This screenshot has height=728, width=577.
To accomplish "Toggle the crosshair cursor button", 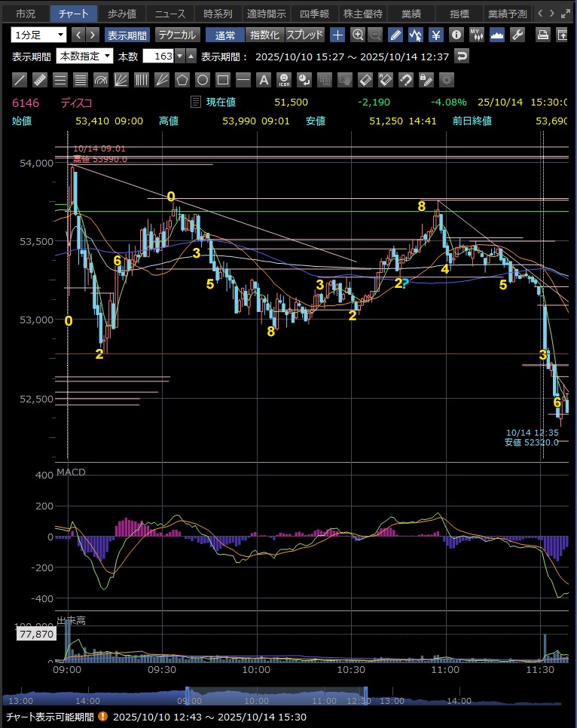I will click(337, 35).
